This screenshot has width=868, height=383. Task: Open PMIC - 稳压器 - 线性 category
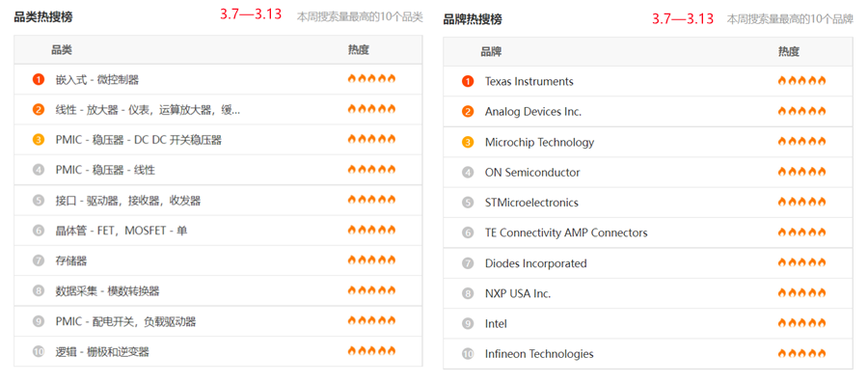105,170
